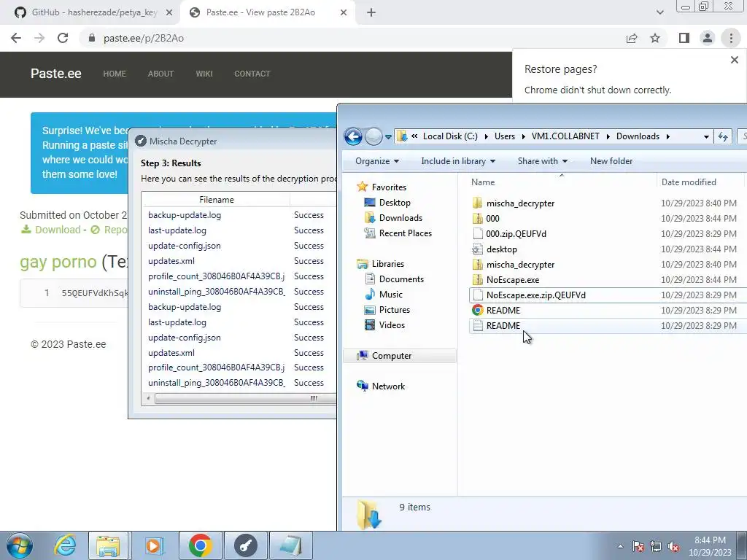The width and height of the screenshot is (747, 560).
Task: Click the Paste.ee site logo
Action: (x=55, y=74)
